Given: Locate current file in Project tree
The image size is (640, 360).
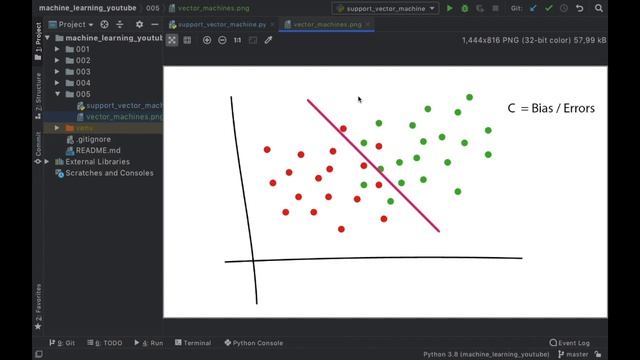Looking at the screenshot, I should click(104, 24).
